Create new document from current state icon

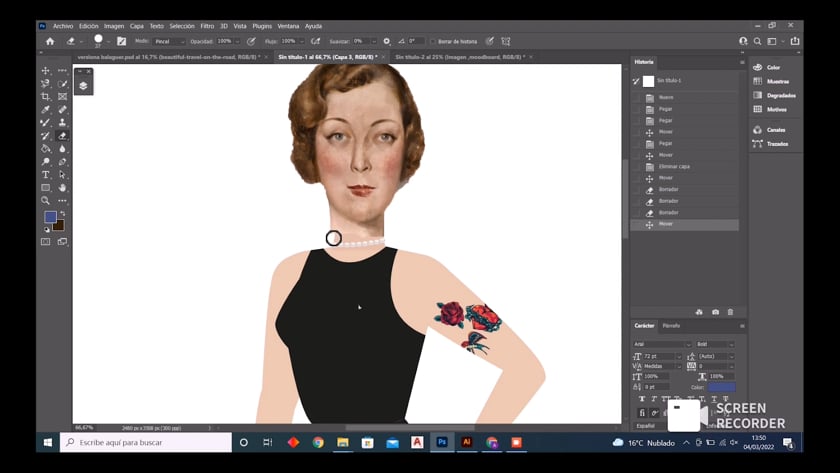point(699,312)
